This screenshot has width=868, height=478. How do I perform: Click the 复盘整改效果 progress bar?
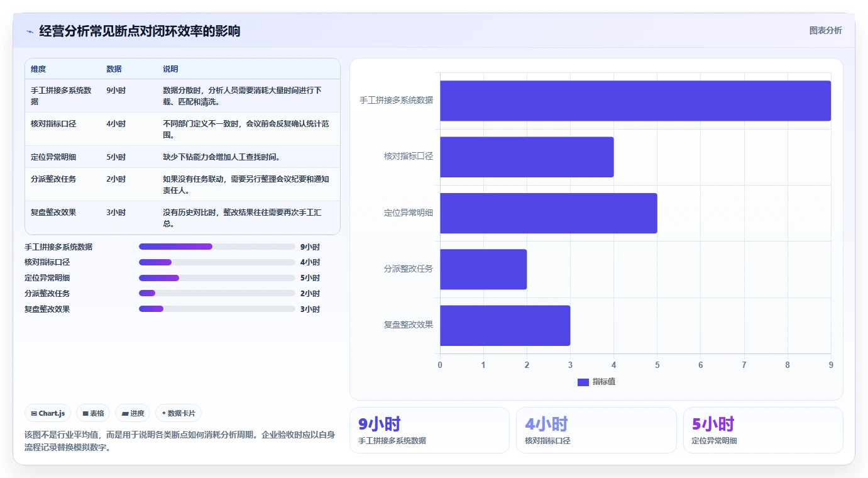(217, 309)
